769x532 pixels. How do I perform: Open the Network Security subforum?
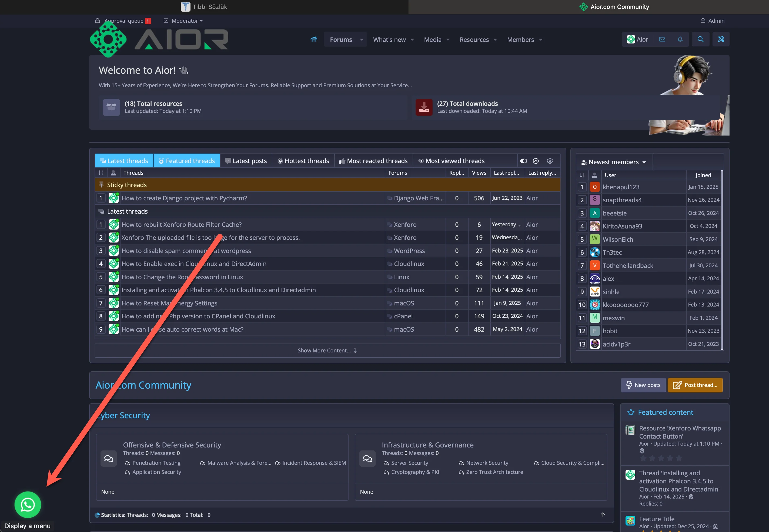[x=487, y=463]
